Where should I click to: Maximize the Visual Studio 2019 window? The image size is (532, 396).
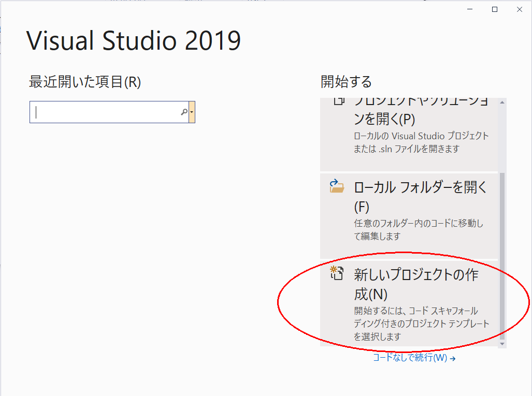pyautogui.click(x=495, y=9)
